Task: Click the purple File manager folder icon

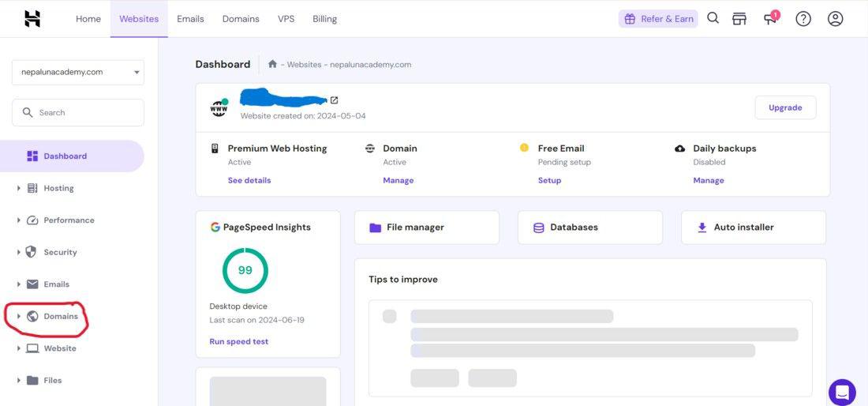Action: click(376, 227)
